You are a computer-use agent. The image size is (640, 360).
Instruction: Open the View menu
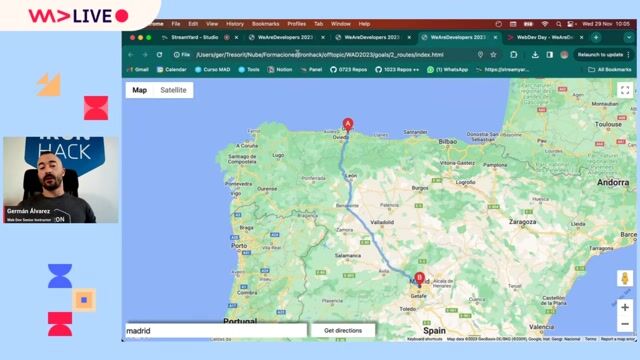212,24
